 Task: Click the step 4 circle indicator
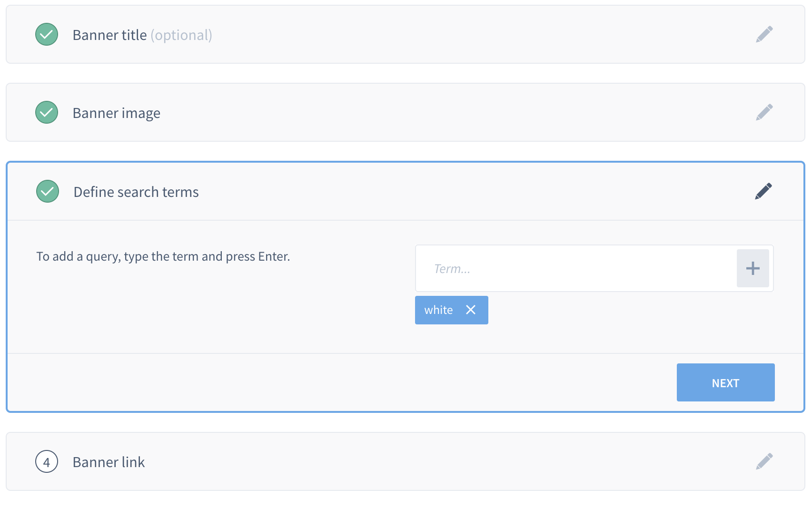coord(47,461)
